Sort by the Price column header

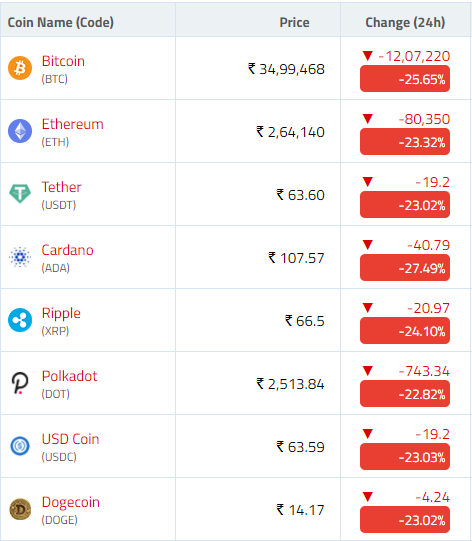[x=294, y=22]
